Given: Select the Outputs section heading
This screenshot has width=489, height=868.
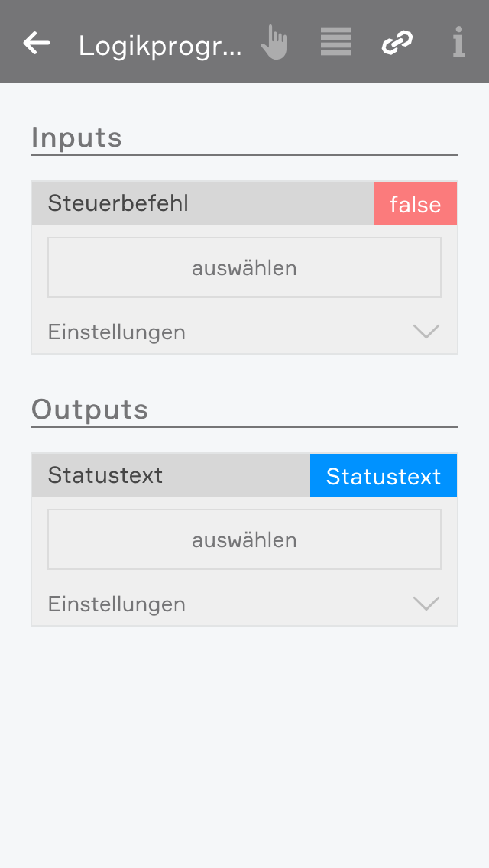Looking at the screenshot, I should click(x=89, y=410).
